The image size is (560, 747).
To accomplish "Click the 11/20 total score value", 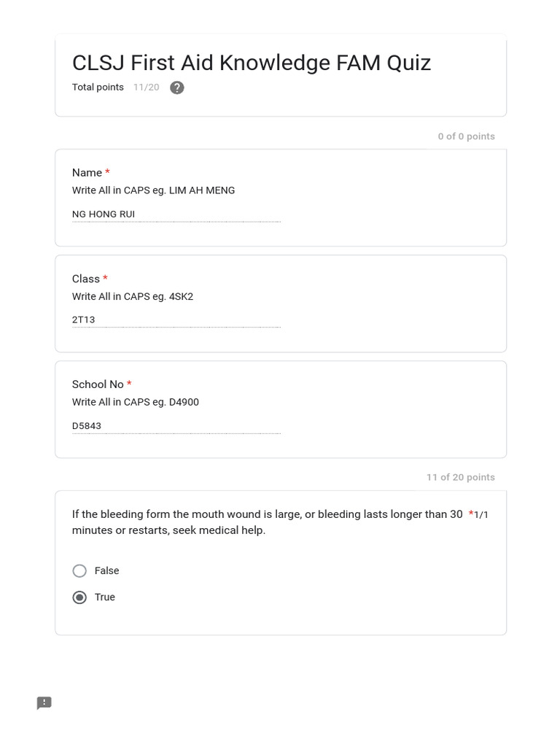I will pos(146,88).
